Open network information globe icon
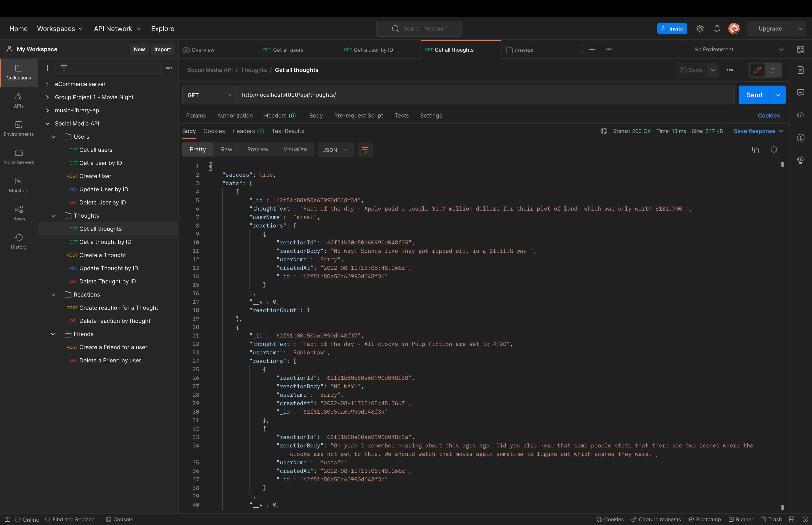 tap(603, 131)
